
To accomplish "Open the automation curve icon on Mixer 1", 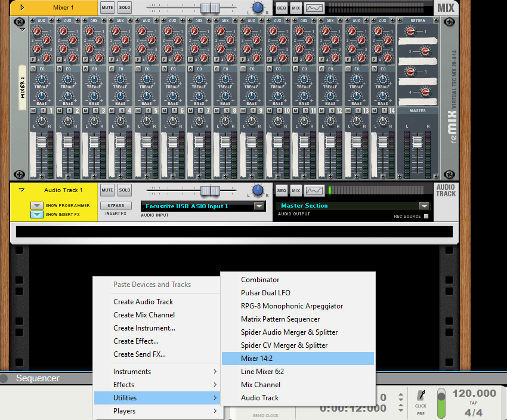I will (x=314, y=8).
